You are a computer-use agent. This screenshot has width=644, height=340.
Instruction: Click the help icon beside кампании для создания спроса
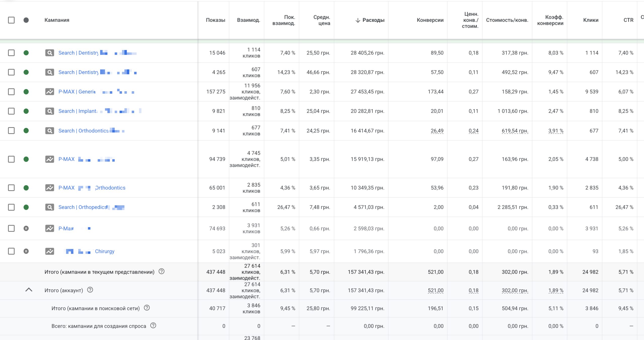(153, 325)
